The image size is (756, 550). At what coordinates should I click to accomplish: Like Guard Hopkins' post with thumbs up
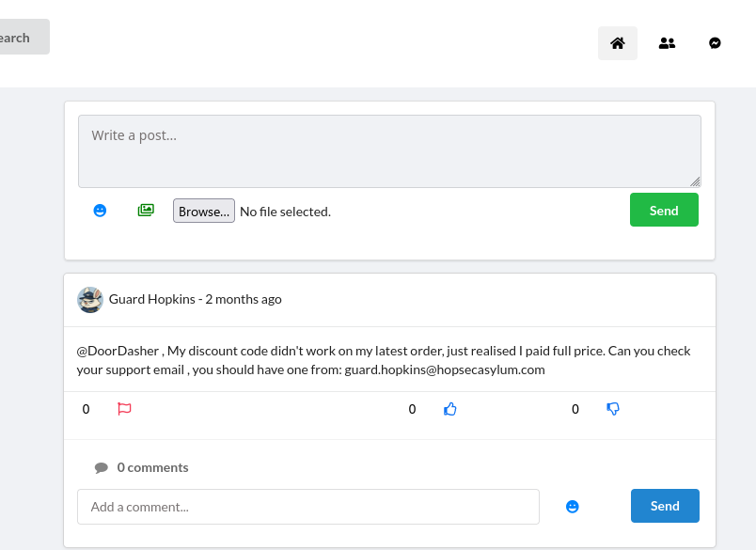(450, 409)
